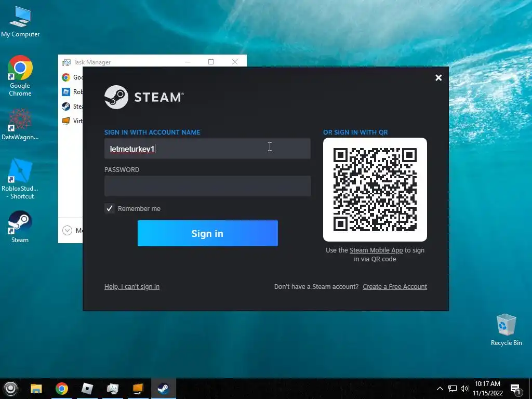Maximize the Task Manager window
This screenshot has width=532, height=399.
pos(211,62)
